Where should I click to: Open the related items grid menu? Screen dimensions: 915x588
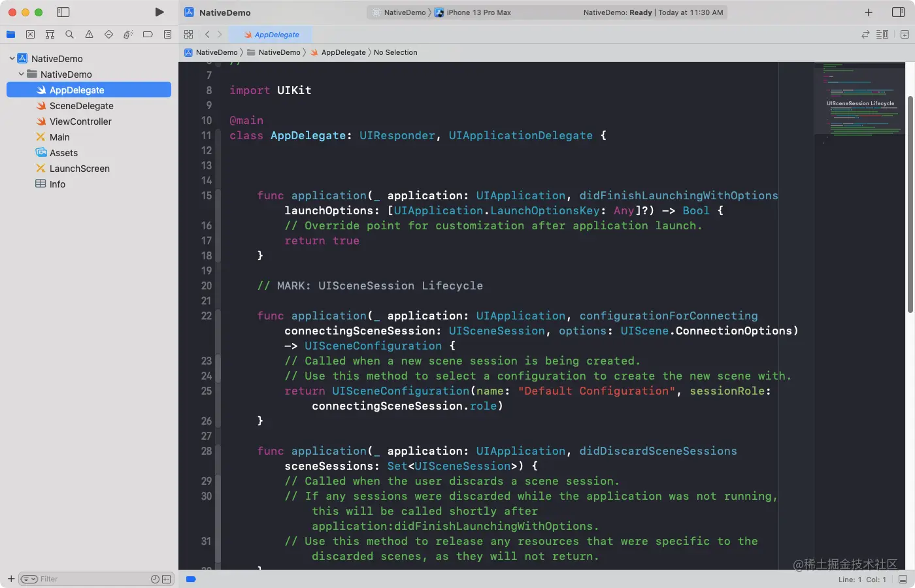pos(189,34)
